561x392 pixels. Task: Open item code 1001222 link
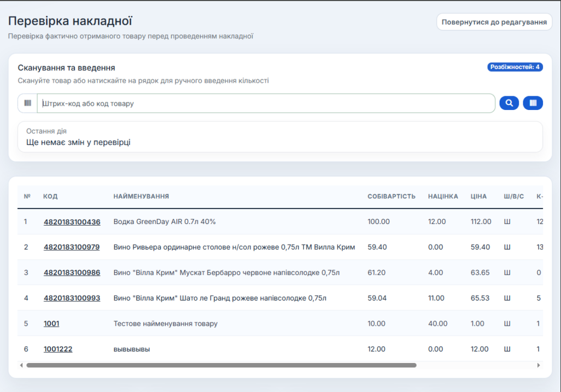pyautogui.click(x=58, y=349)
